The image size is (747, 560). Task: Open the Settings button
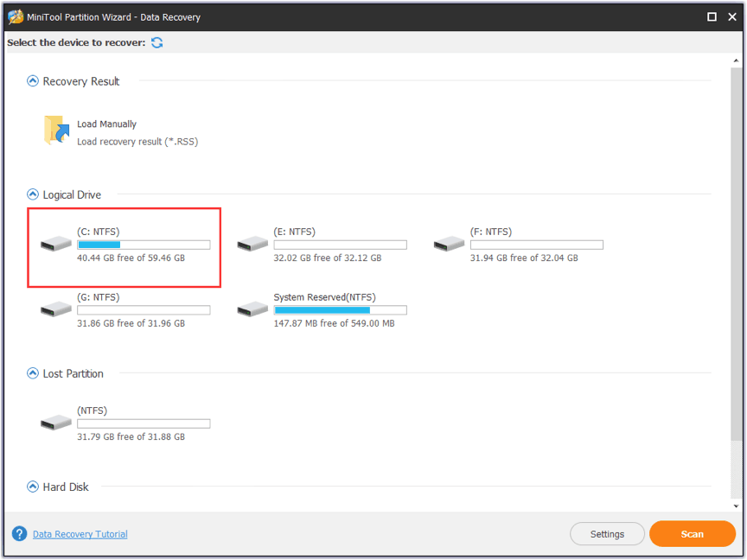pos(607,534)
